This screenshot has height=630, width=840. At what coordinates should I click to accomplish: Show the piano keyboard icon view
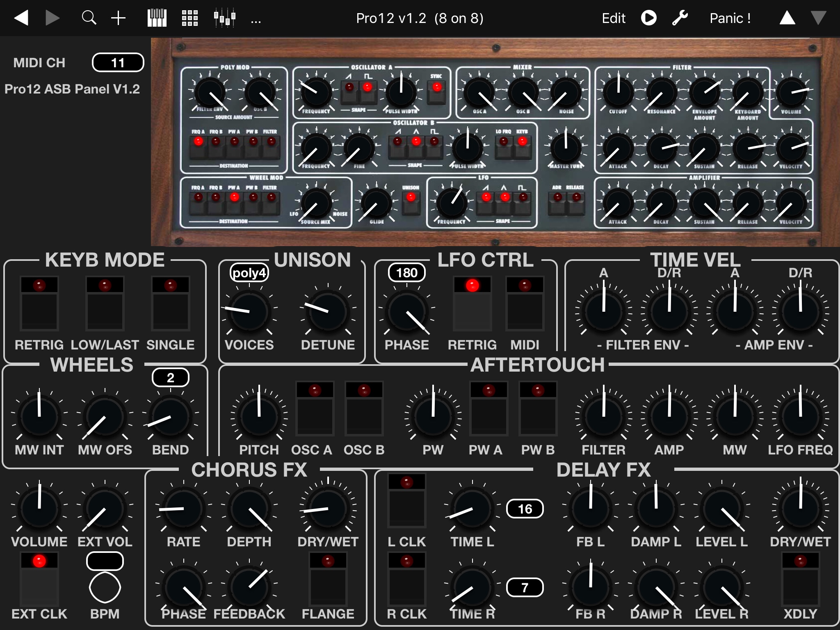click(157, 18)
